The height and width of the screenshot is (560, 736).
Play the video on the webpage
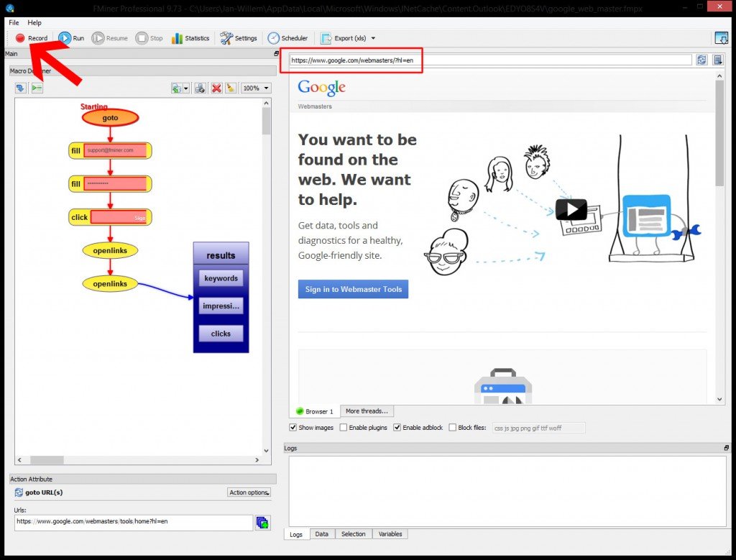(x=571, y=210)
